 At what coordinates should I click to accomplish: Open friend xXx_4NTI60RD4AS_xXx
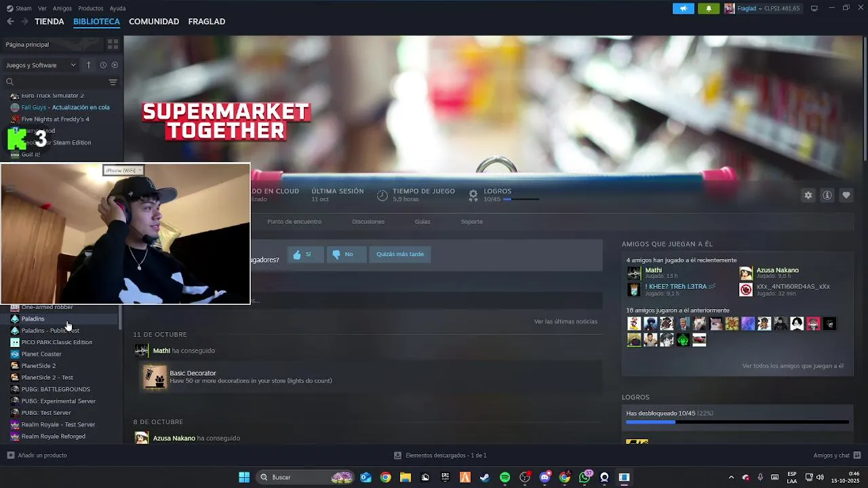coord(793,287)
